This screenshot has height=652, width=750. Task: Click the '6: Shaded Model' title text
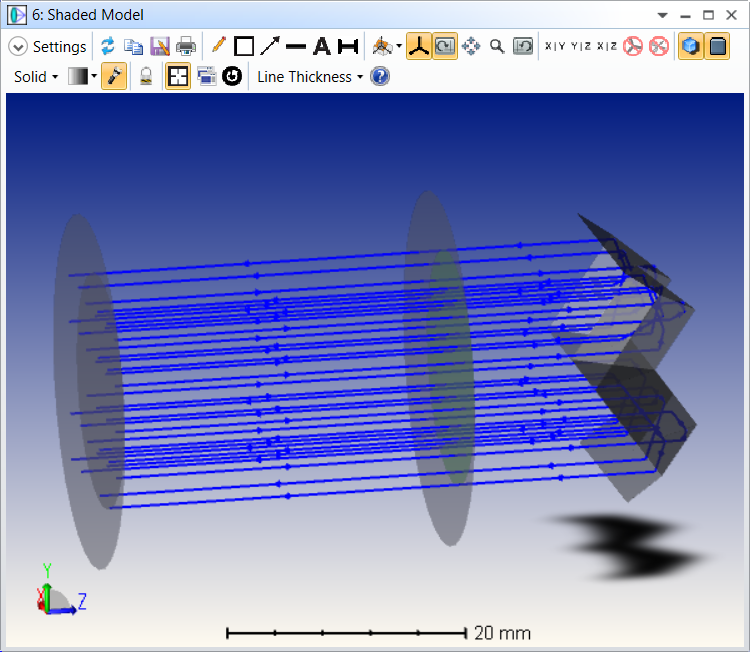(x=88, y=15)
